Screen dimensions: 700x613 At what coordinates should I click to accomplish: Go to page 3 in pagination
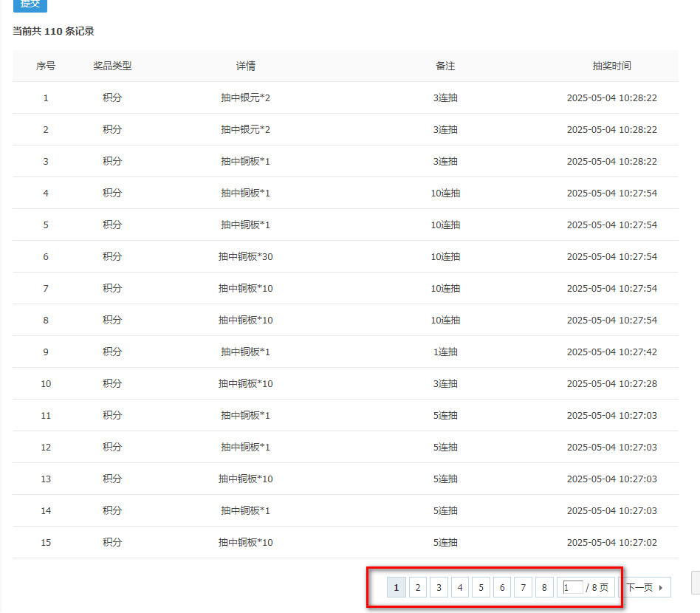point(439,587)
